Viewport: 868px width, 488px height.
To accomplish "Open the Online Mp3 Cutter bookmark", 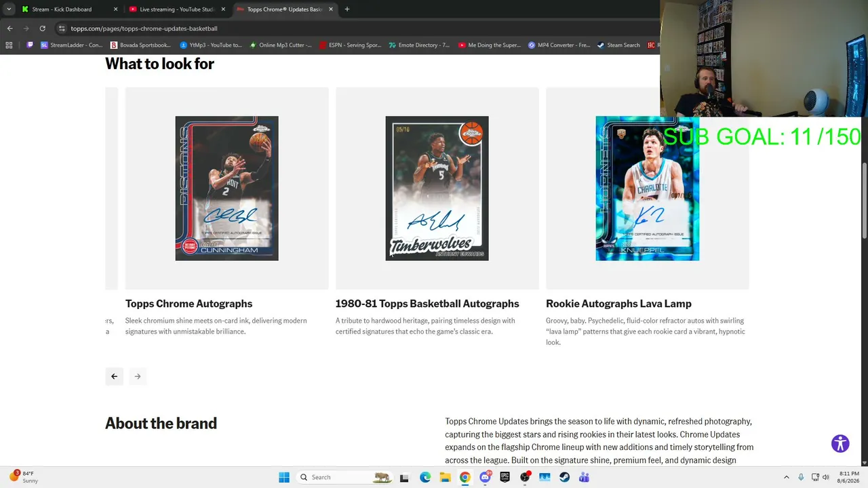I will [281, 45].
